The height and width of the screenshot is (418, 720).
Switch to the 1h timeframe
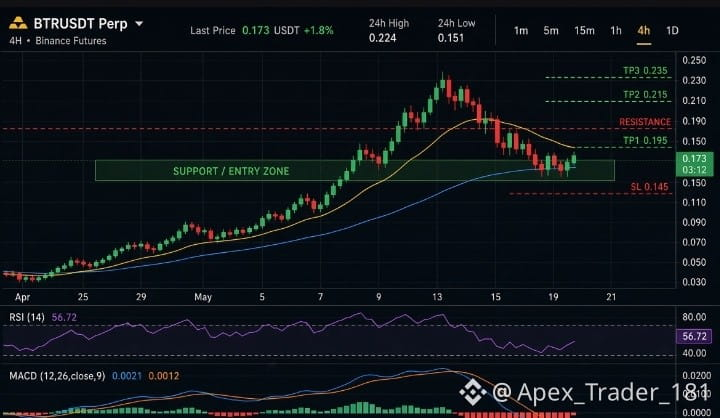[616, 31]
